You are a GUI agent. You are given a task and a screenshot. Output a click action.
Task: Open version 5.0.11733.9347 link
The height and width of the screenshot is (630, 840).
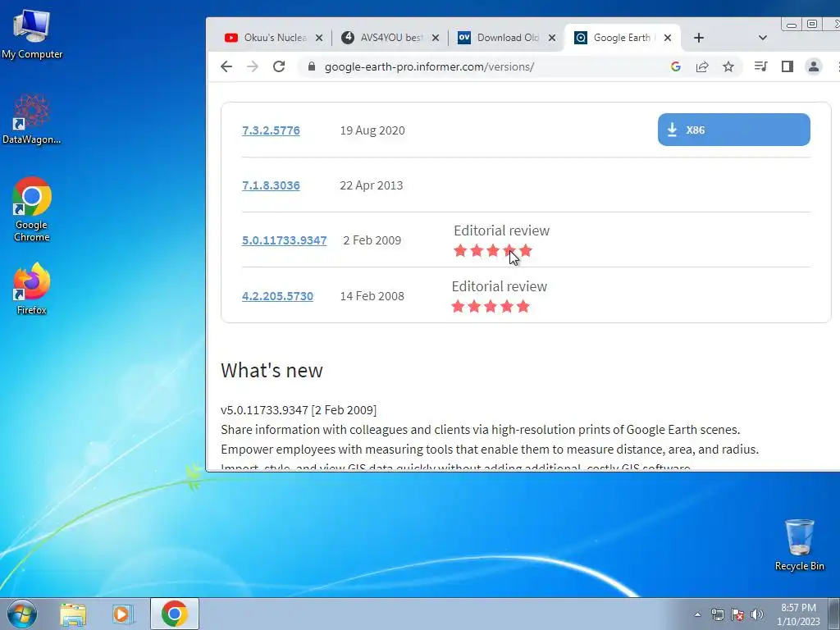tap(284, 240)
